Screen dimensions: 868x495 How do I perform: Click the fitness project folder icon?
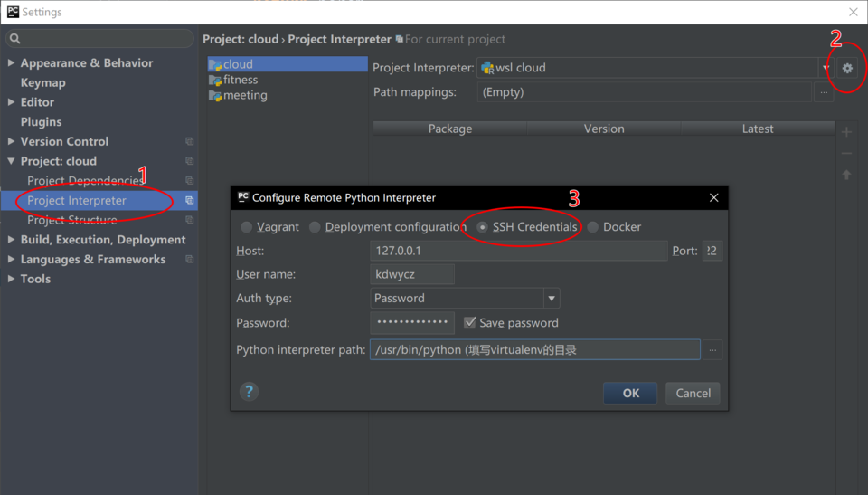click(215, 81)
